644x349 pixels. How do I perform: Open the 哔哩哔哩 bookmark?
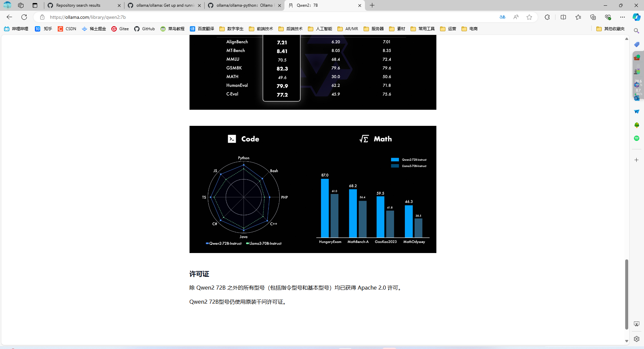(16, 29)
